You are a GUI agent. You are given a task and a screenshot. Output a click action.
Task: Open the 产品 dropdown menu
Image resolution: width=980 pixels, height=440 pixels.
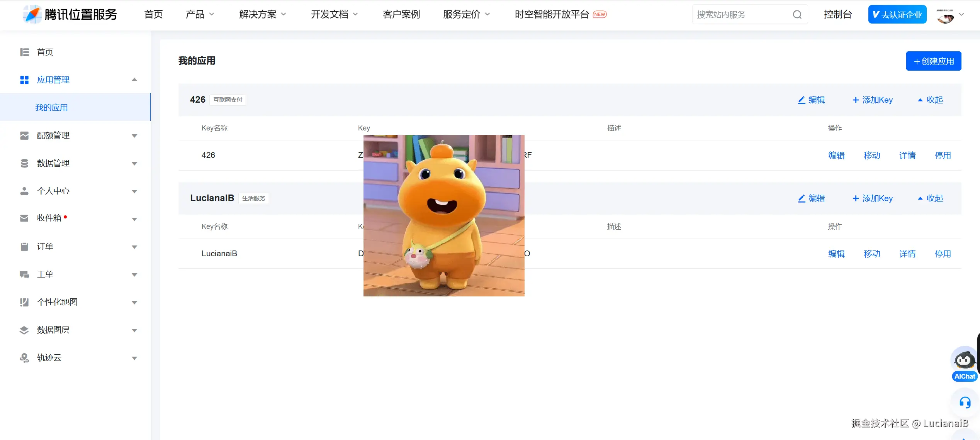pos(195,14)
